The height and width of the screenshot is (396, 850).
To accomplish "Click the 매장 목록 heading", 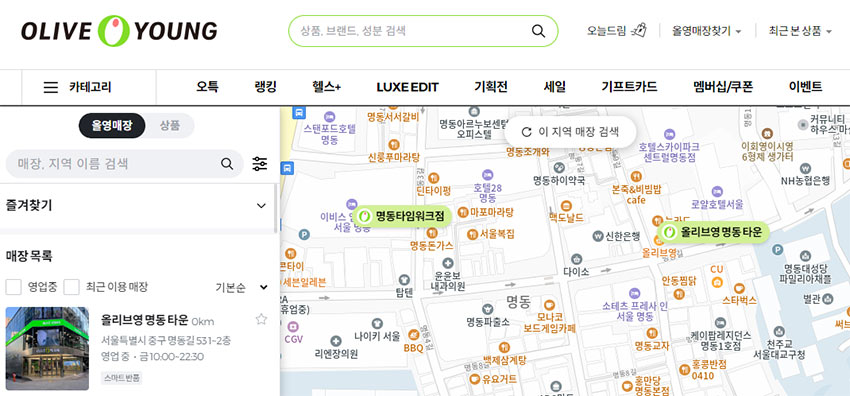I will coord(29,256).
